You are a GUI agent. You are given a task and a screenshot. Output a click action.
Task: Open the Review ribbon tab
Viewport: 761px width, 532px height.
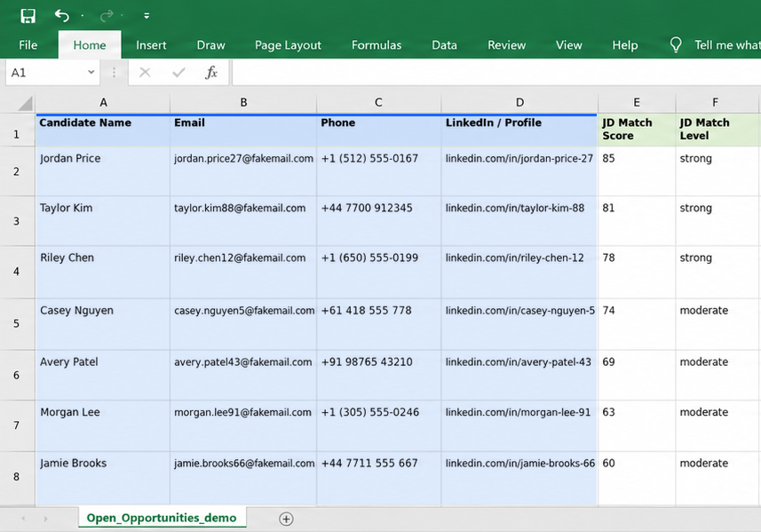(507, 45)
